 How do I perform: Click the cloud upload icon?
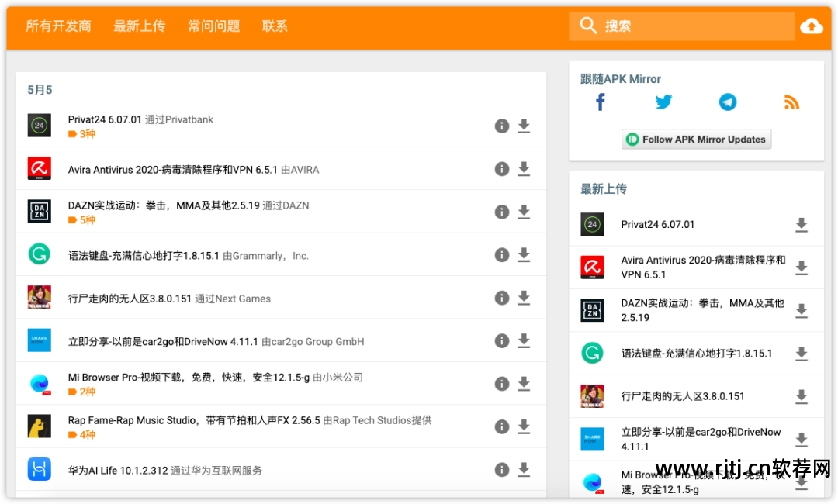[x=812, y=26]
